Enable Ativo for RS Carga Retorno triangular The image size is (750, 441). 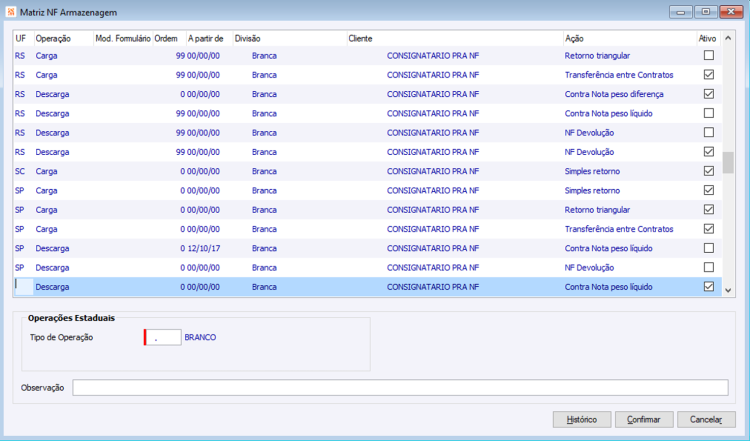[x=708, y=55]
